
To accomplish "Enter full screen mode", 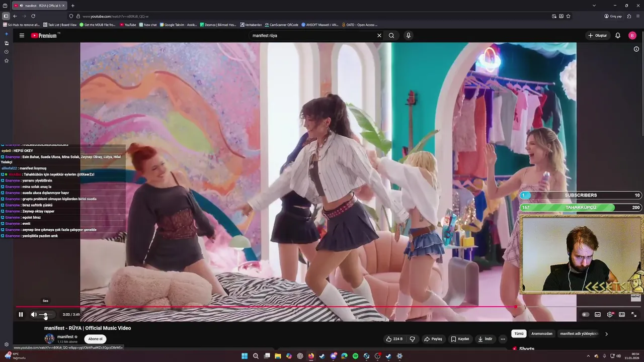I will pos(634,315).
